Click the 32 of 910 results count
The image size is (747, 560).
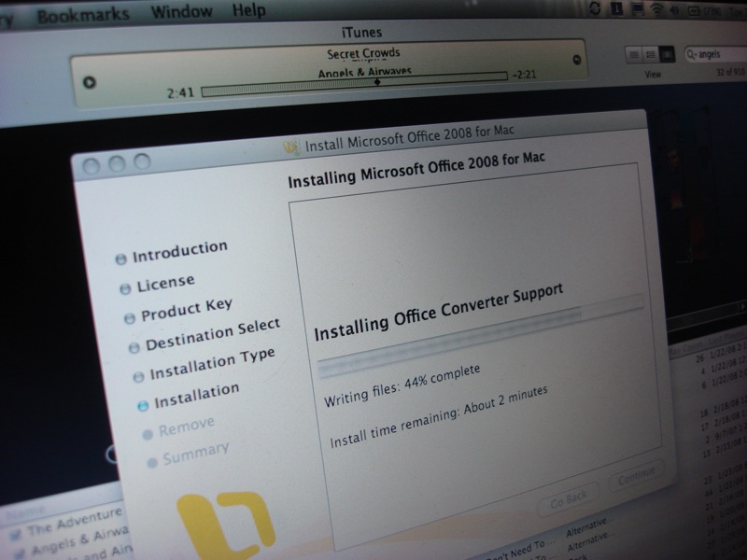[x=731, y=73]
